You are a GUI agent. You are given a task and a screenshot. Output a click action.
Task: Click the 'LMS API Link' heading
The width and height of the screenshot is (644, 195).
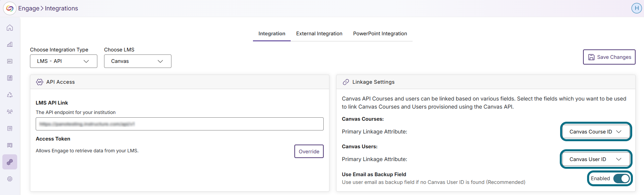pos(52,103)
